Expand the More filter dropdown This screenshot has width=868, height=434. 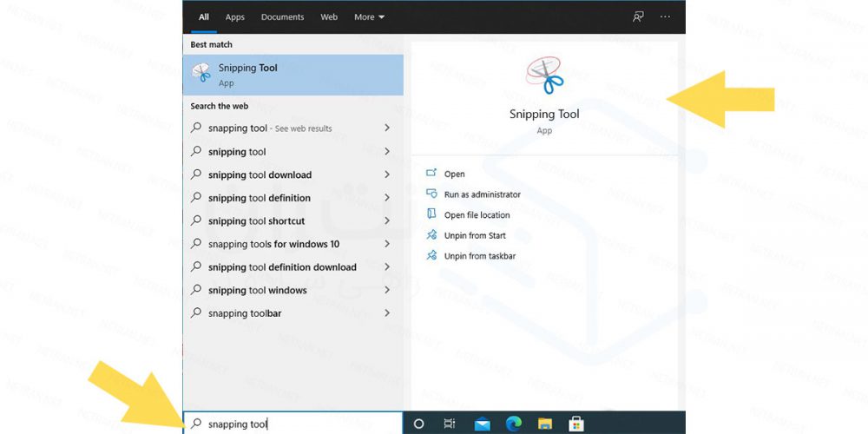coord(369,16)
